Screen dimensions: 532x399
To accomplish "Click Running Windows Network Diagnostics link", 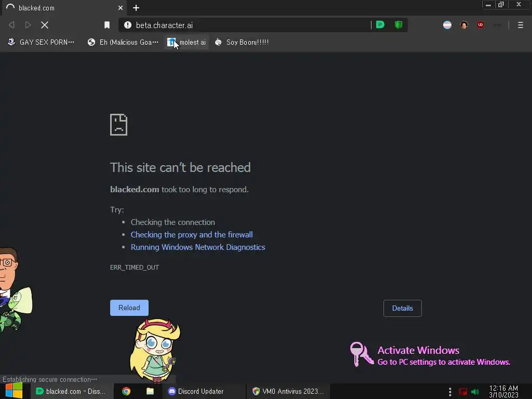I will 198,247.
